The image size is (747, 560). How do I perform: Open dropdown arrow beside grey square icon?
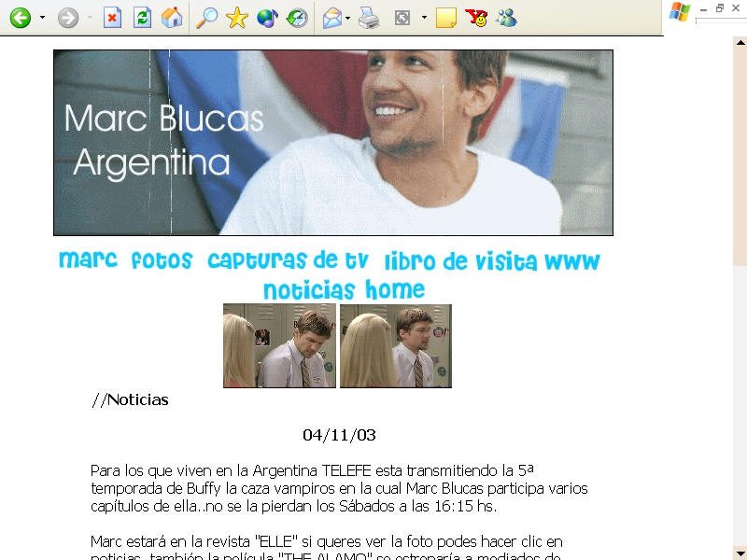coord(424,18)
